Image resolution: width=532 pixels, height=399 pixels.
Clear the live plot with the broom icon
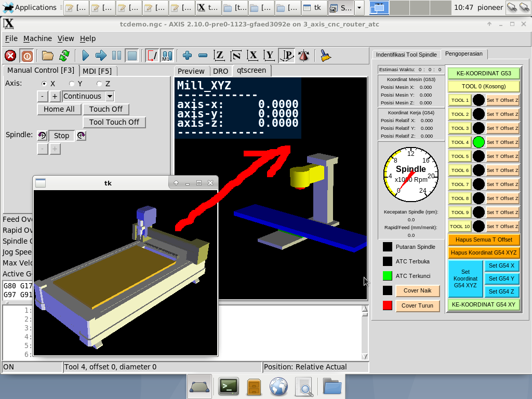pos(326,56)
